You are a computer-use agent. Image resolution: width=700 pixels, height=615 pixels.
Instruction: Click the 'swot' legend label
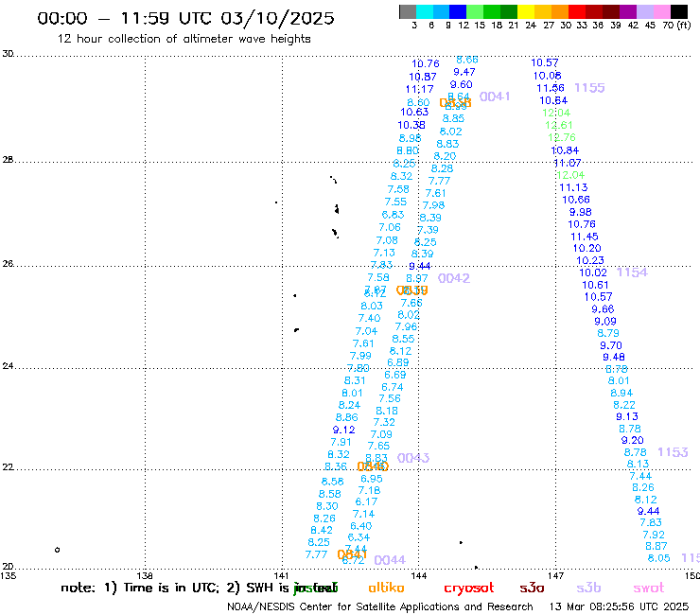pos(649,588)
